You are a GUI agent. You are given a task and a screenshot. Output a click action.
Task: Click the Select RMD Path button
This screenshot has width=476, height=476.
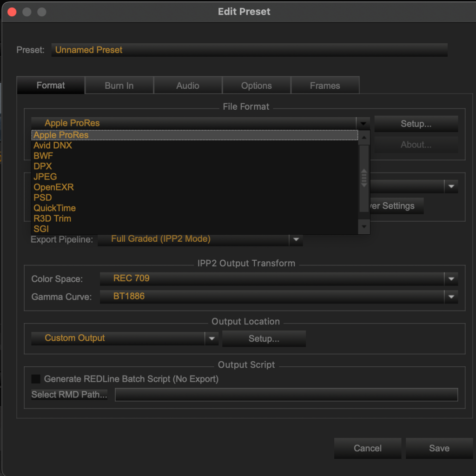[69, 395]
